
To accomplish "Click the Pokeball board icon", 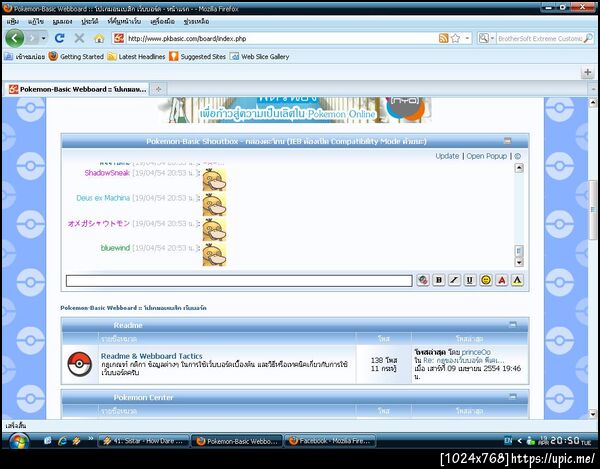I will (80, 364).
